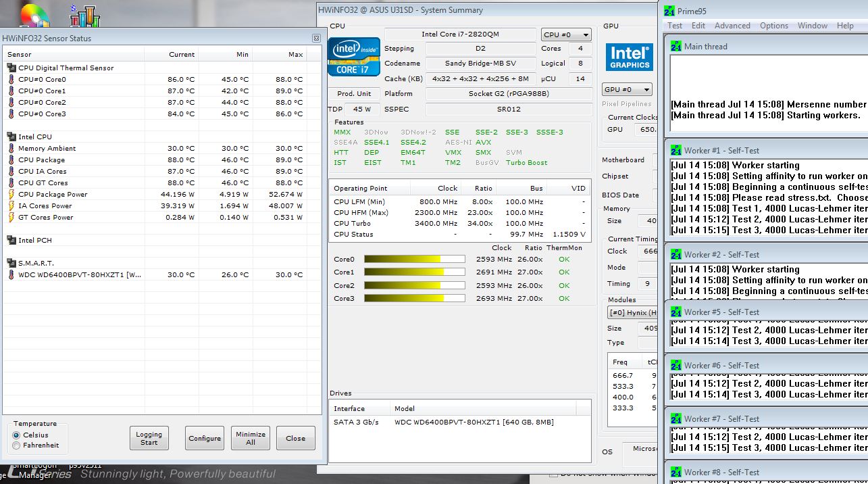The image size is (868, 484).
Task: Open the CPU #0 selector dropdown
Action: [566, 34]
